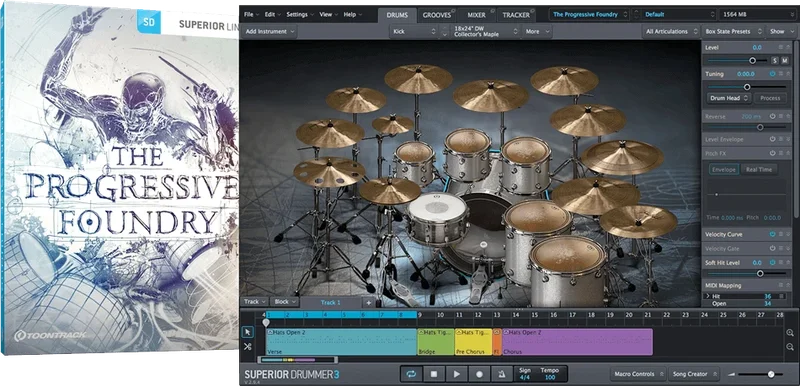Add a new track with plus button
Screen dimensions: 800x386
[x=368, y=302]
